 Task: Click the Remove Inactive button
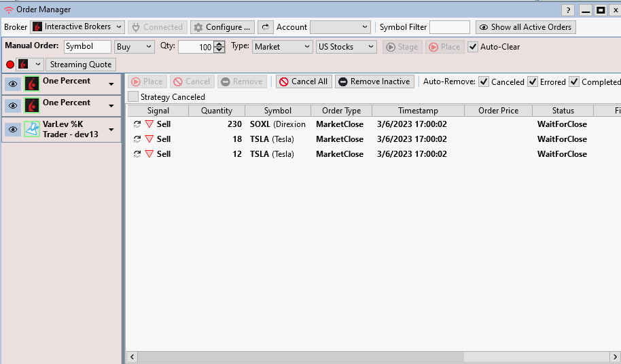[374, 81]
